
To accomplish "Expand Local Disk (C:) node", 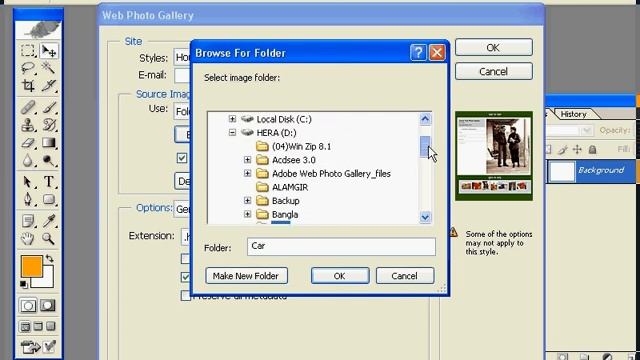I will click(x=232, y=119).
